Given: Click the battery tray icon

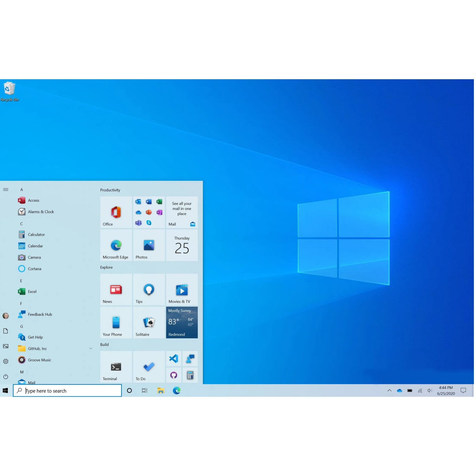Looking at the screenshot, I should [x=410, y=391].
